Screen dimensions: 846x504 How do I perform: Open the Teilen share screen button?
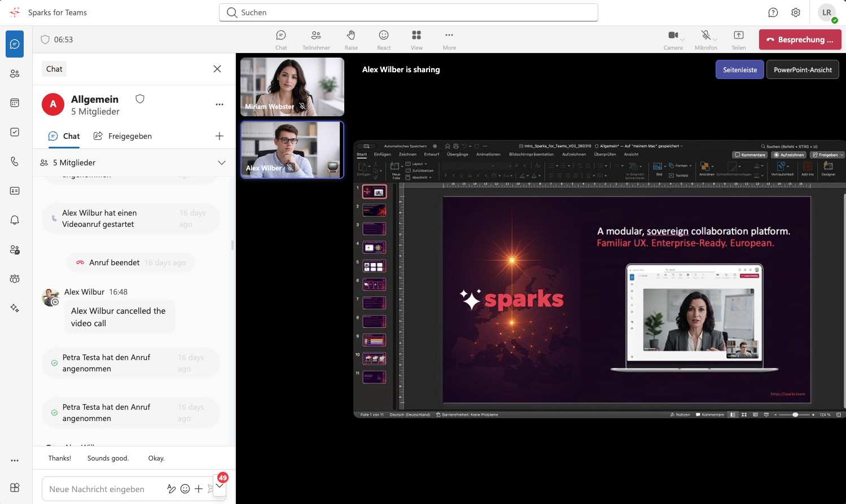tap(739, 40)
